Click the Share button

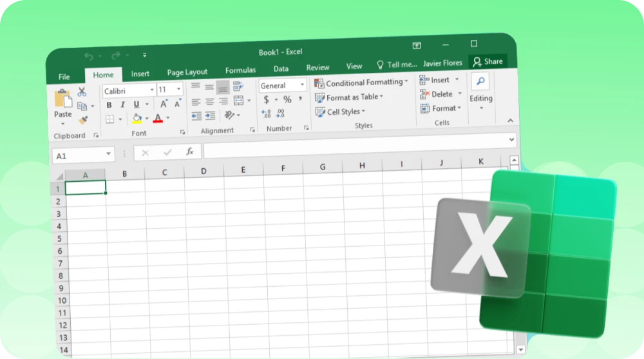[488, 62]
